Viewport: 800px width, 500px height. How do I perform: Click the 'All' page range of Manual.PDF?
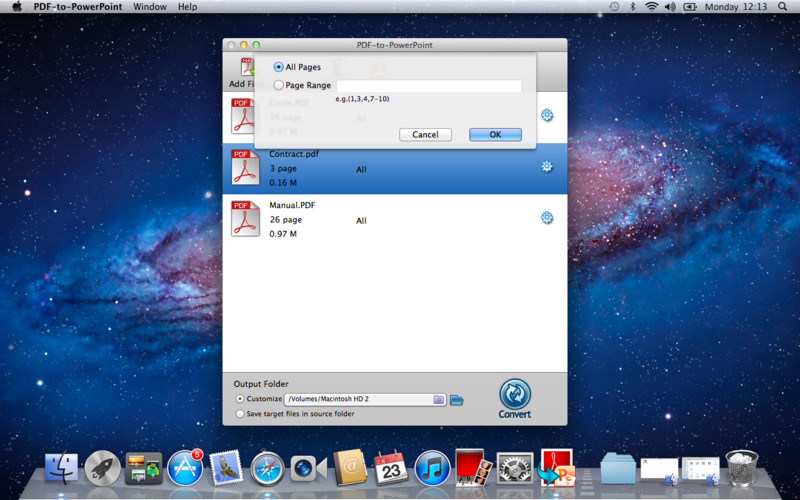[x=361, y=221]
